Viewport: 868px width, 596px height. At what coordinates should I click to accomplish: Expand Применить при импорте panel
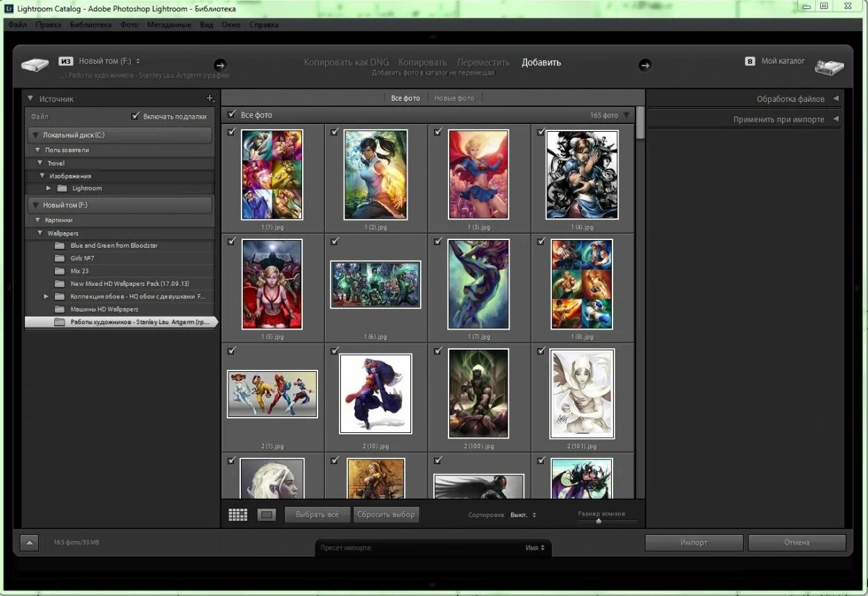pyautogui.click(x=835, y=119)
